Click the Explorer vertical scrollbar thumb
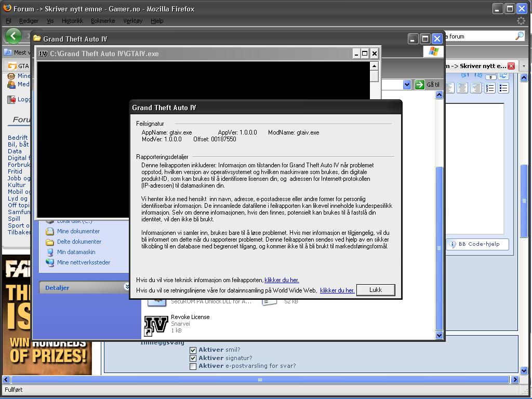 tap(439, 248)
